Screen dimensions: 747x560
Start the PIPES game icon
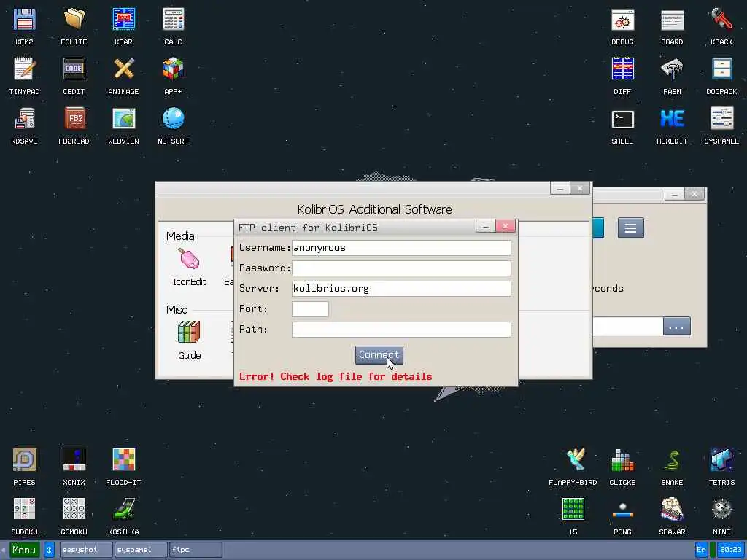pyautogui.click(x=24, y=460)
